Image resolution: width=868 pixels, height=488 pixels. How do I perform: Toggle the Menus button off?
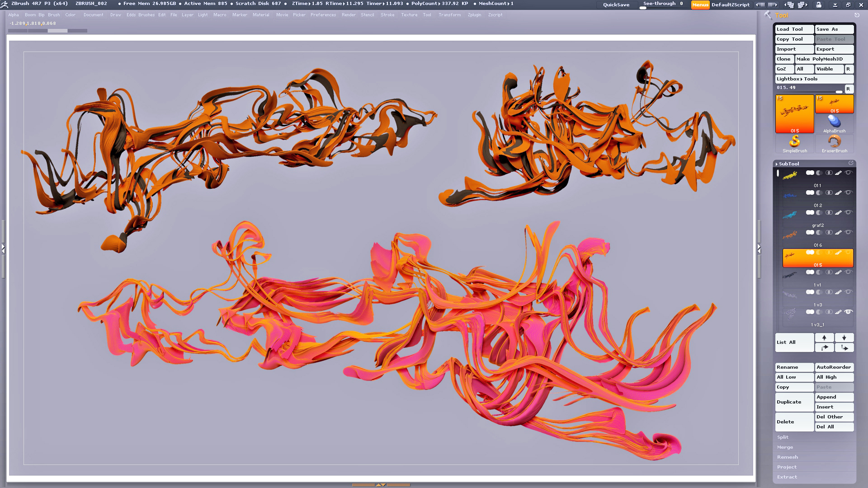pyautogui.click(x=700, y=5)
